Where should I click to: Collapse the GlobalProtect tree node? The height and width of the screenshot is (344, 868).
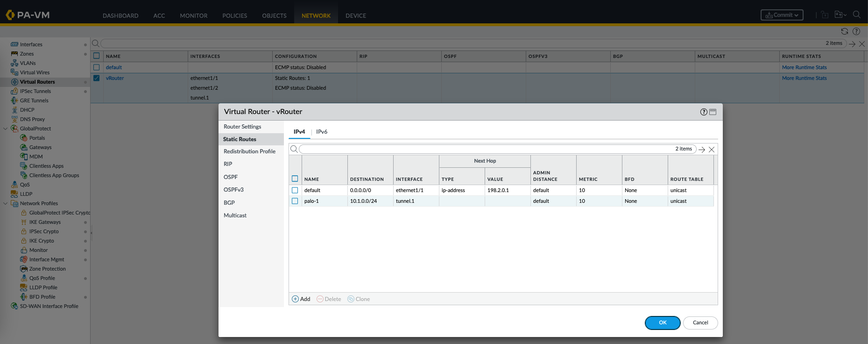[6, 129]
